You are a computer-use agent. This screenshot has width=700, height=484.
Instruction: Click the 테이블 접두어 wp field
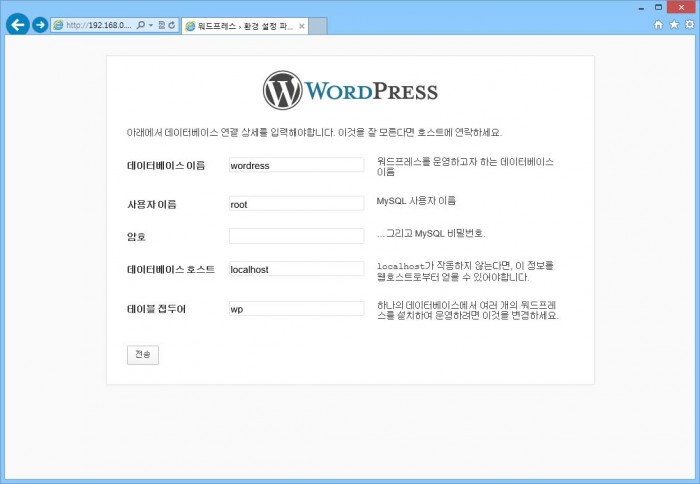point(296,309)
